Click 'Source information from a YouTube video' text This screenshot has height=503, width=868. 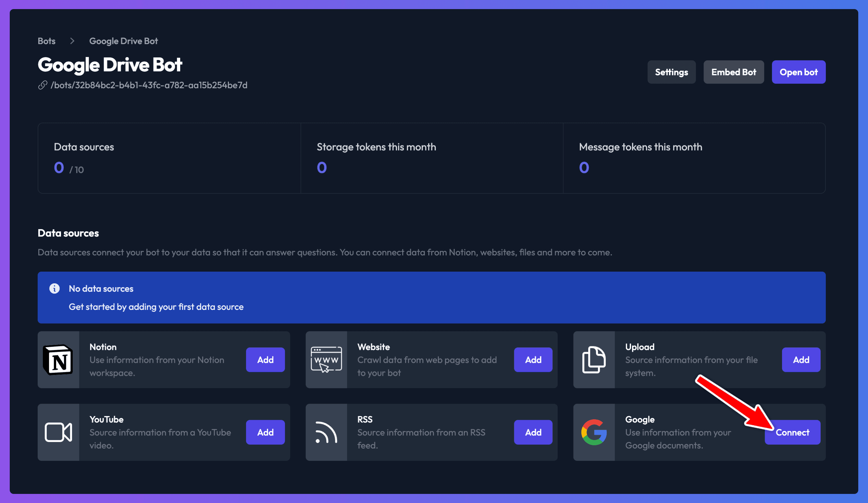pos(160,439)
